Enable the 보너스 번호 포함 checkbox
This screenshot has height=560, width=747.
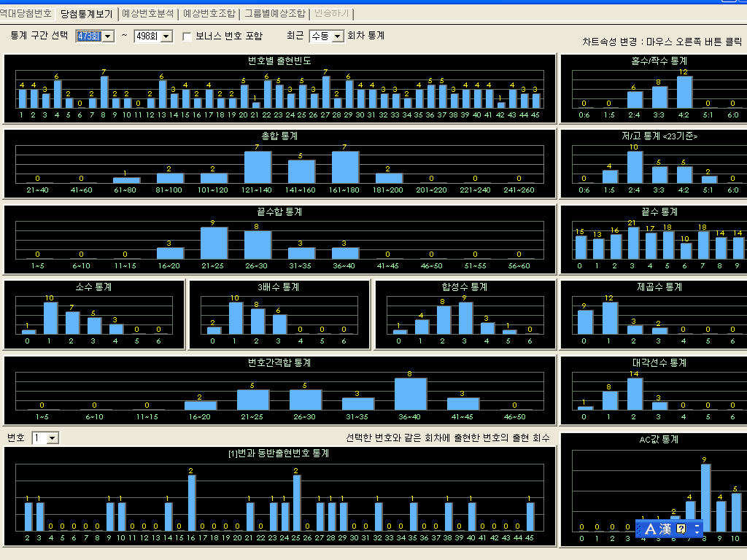tap(187, 36)
